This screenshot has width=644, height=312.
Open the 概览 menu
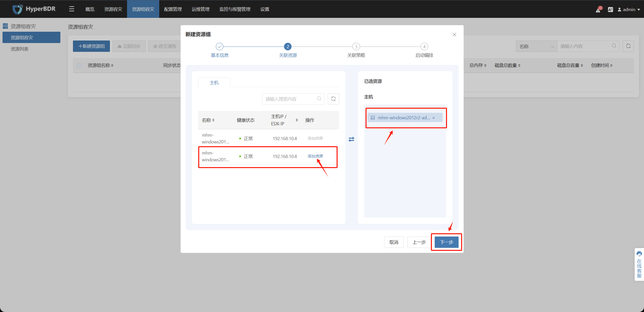90,9
